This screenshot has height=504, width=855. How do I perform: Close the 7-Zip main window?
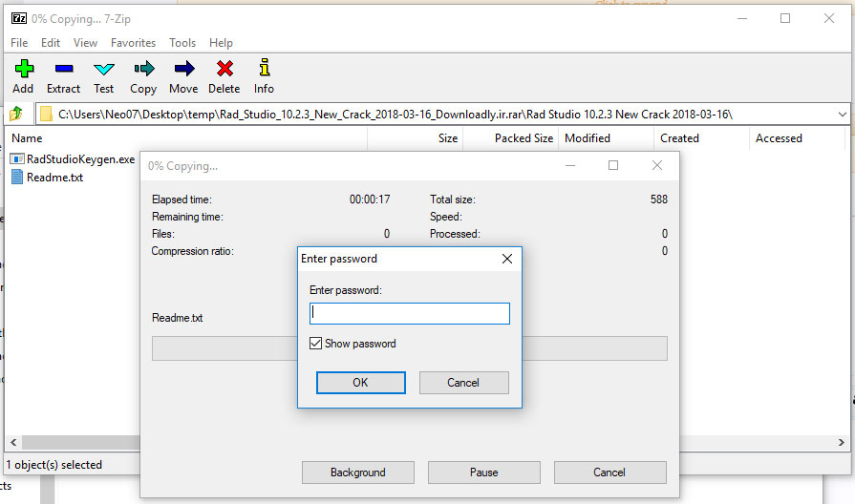[829, 18]
